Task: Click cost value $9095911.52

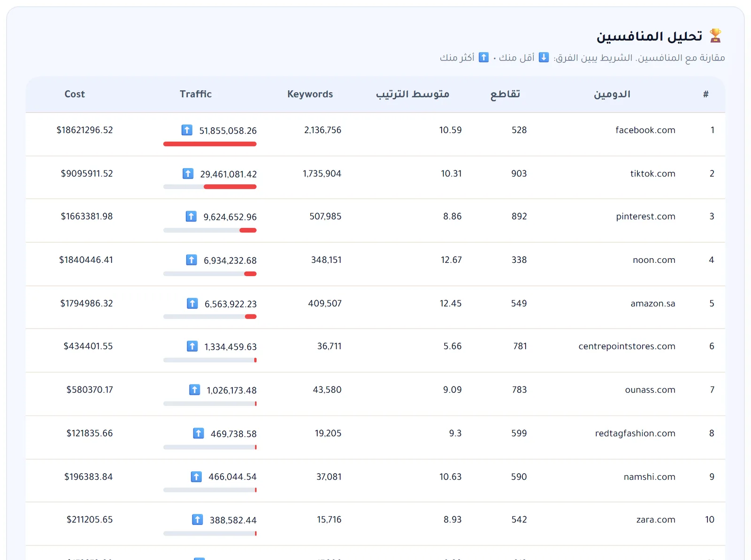Action: [87, 174]
